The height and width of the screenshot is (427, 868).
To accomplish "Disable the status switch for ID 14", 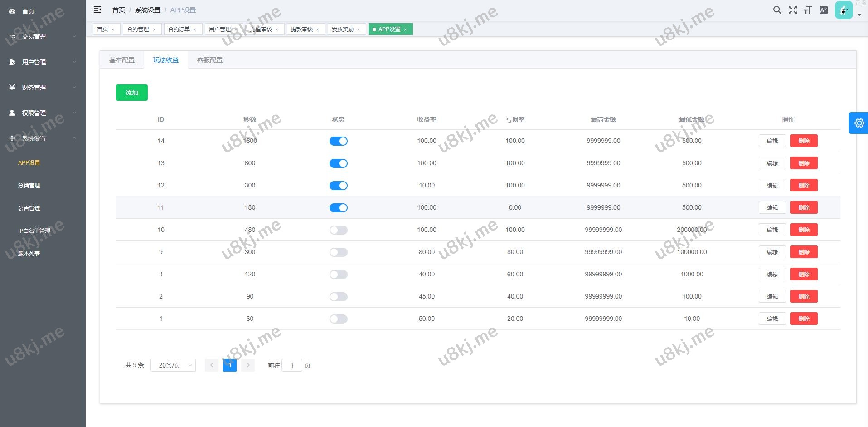I will [338, 141].
